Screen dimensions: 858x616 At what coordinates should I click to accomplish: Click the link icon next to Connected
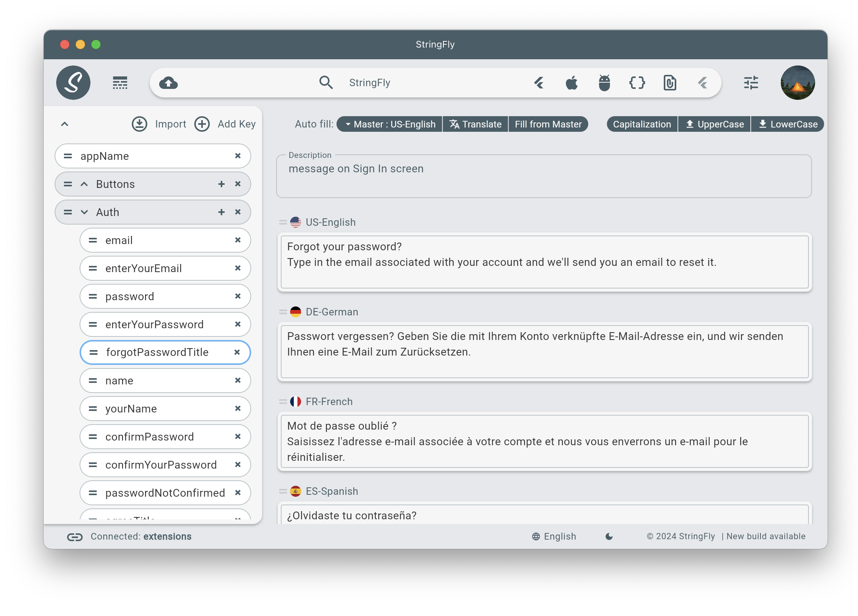coord(75,537)
